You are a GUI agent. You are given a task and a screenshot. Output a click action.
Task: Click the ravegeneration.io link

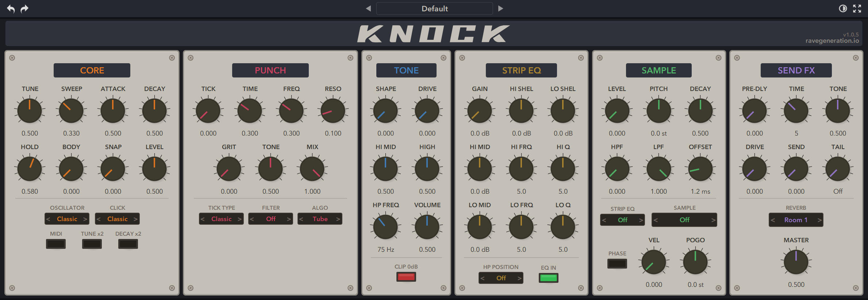tap(832, 41)
